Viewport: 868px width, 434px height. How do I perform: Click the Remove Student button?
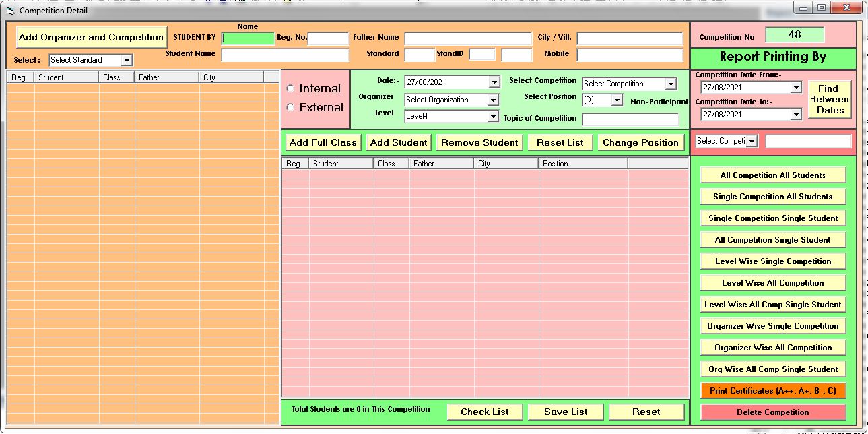479,142
